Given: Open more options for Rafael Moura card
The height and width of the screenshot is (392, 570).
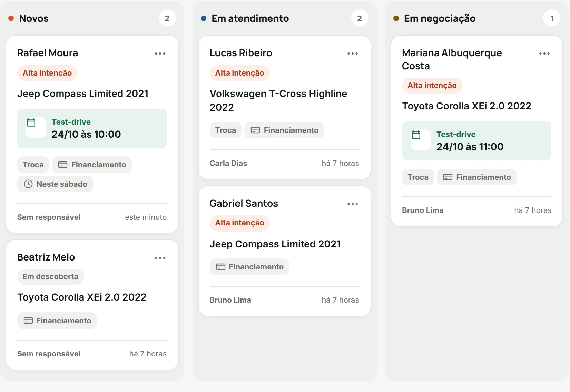Looking at the screenshot, I should (x=160, y=53).
